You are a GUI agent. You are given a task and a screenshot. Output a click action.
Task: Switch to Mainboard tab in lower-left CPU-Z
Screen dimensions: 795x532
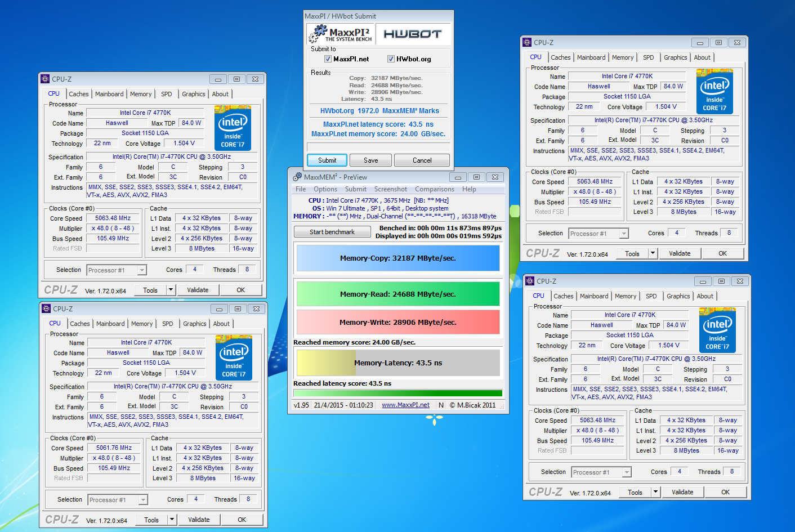(x=110, y=324)
